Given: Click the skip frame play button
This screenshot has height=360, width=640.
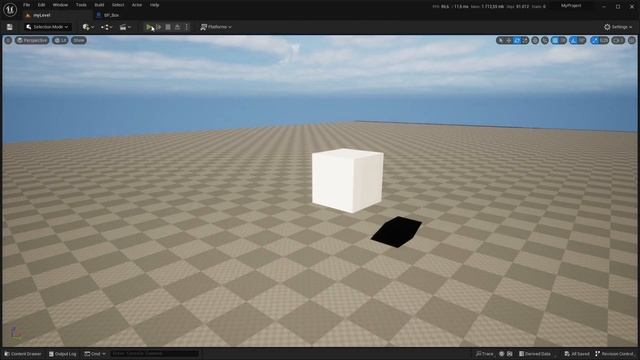Looking at the screenshot, I should (159, 27).
